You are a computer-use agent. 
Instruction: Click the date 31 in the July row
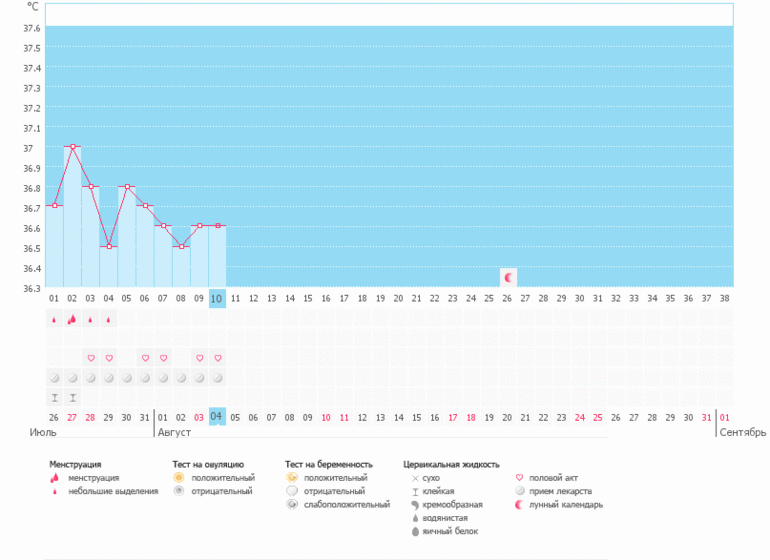point(144,418)
